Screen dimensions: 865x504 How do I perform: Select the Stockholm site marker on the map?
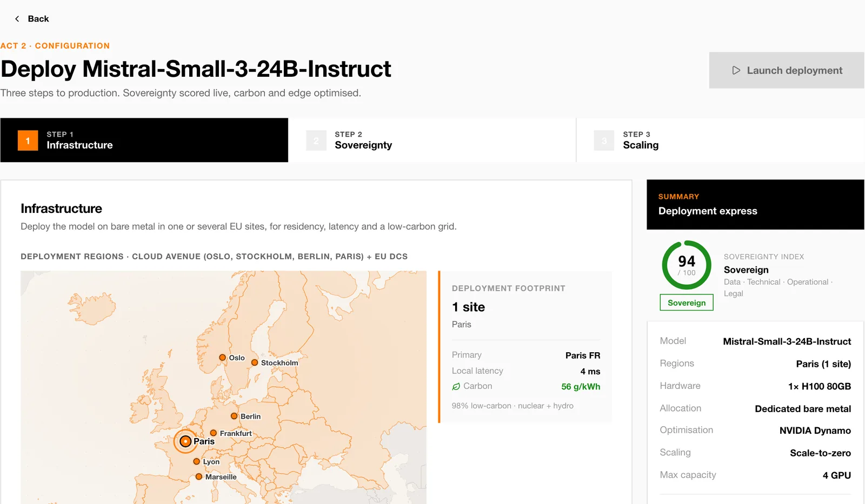(x=254, y=362)
